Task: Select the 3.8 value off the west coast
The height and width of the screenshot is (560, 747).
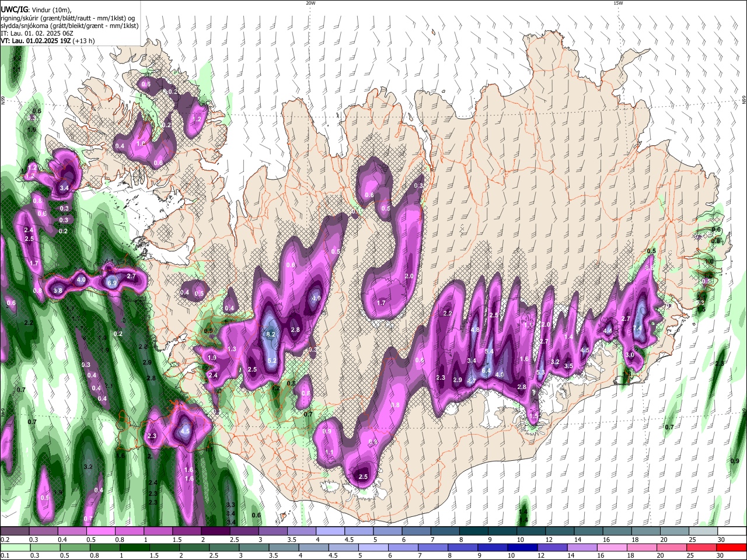Action: tap(58, 290)
